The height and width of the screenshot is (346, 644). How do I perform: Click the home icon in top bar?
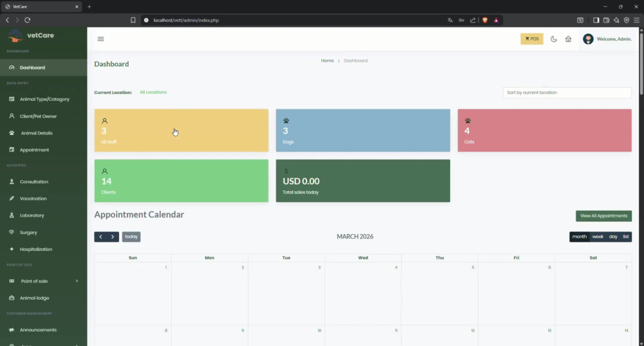pos(569,39)
